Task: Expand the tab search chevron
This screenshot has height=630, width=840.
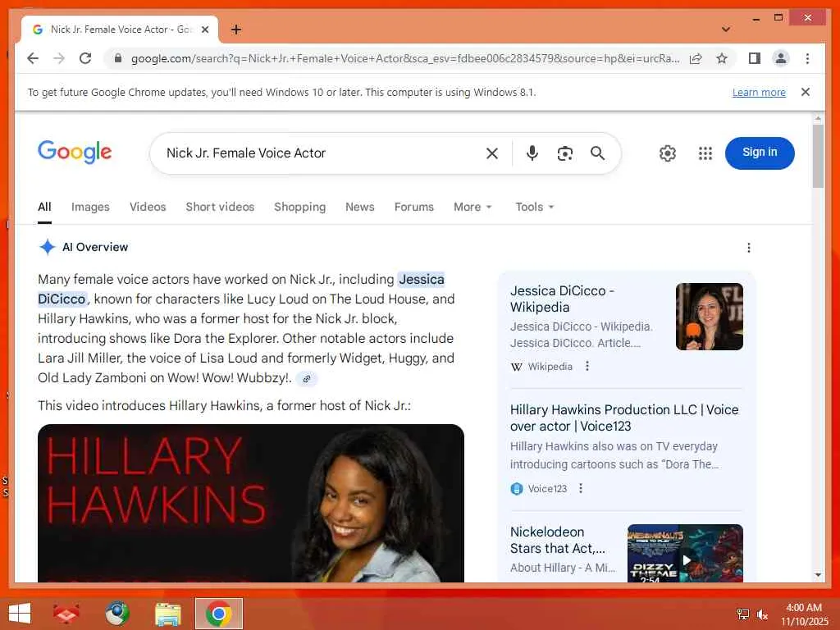Action: pos(726,29)
